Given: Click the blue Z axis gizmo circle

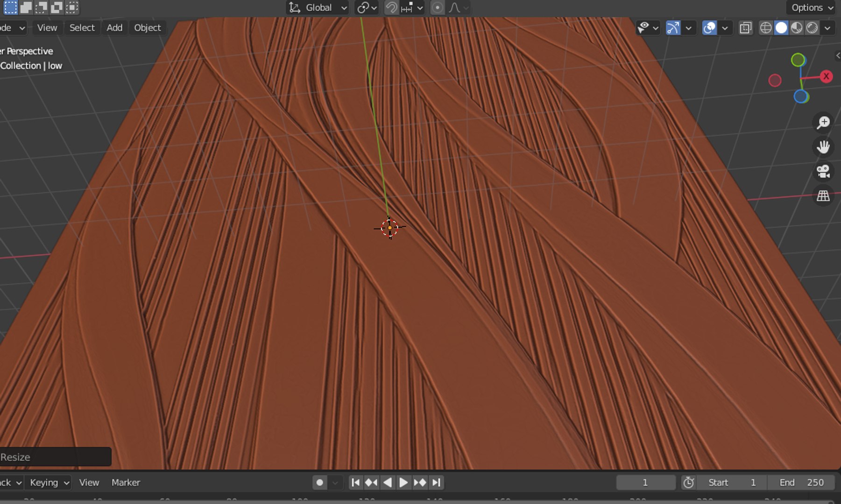Looking at the screenshot, I should [801, 97].
